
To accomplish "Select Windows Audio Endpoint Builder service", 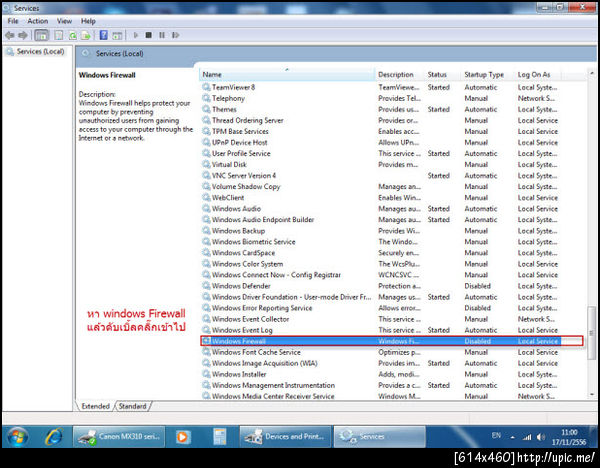I will tap(263, 220).
